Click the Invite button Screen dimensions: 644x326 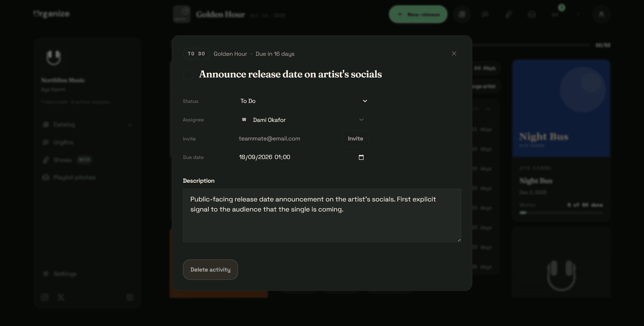click(x=356, y=138)
